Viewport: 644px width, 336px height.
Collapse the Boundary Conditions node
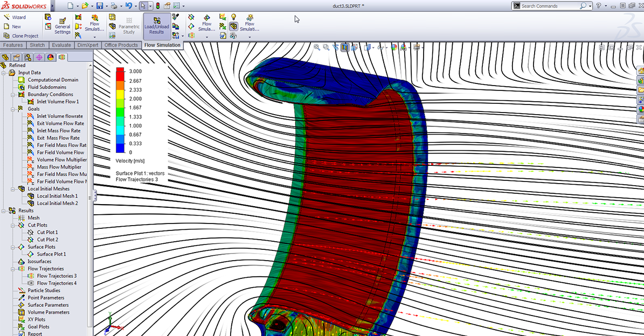(12, 94)
